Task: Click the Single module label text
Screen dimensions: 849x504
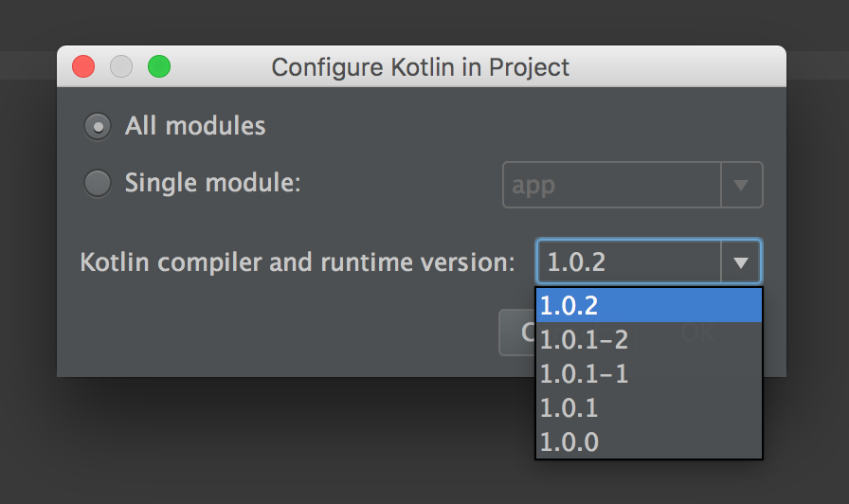Action: pyautogui.click(x=212, y=183)
